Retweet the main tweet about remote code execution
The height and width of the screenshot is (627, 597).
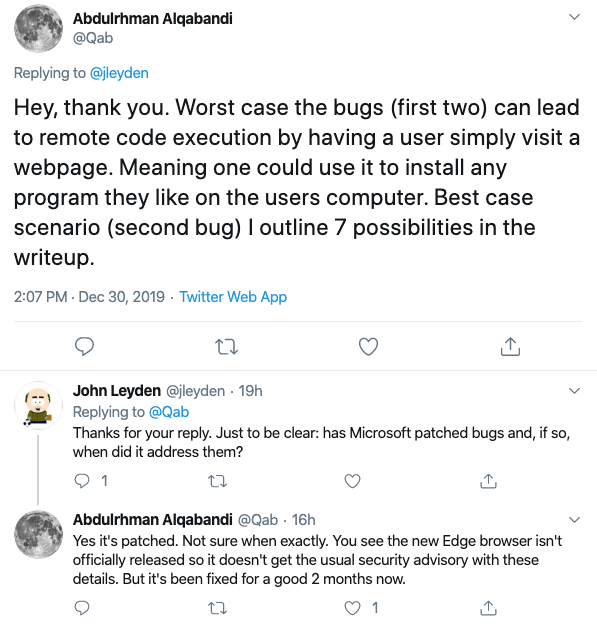coord(226,347)
